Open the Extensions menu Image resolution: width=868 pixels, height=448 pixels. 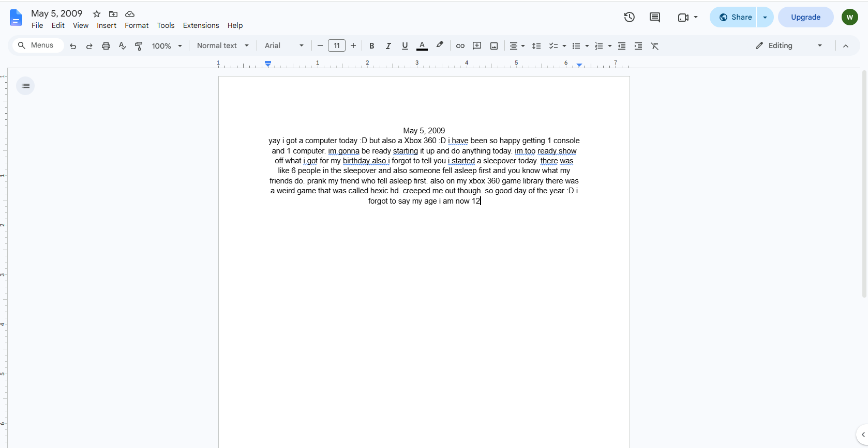[x=201, y=25]
